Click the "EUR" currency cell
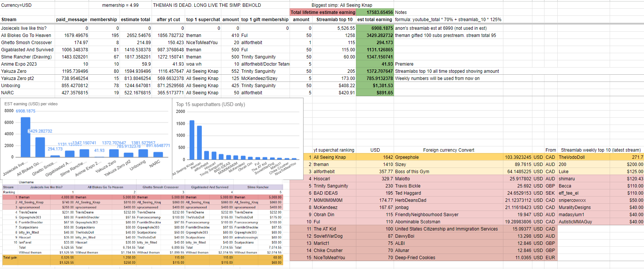The image size is (644, 269). tap(550, 258)
